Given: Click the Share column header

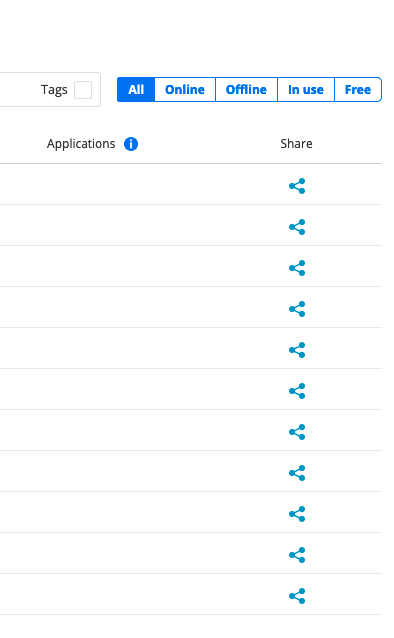Looking at the screenshot, I should click(x=296, y=144).
